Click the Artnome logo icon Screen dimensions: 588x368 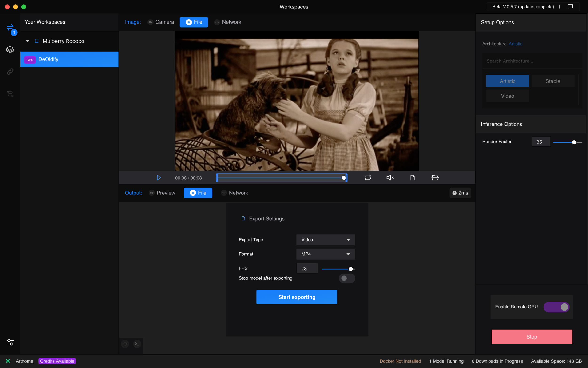(8, 361)
